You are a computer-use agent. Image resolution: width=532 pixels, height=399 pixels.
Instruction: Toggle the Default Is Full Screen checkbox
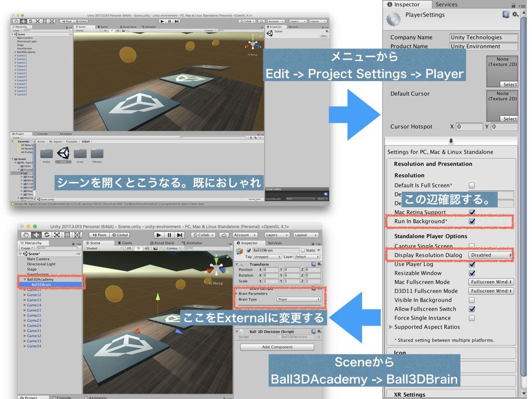472,185
